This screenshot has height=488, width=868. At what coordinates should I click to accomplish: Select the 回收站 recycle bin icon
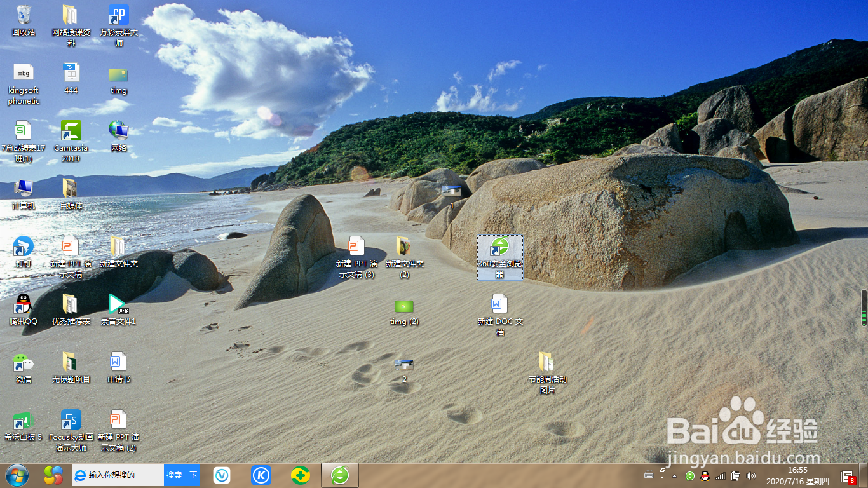pyautogui.click(x=24, y=20)
